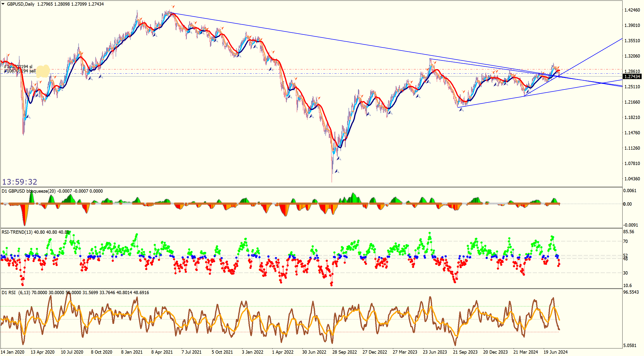Click the 1.42460 price scale label
The height and width of the screenshot is (356, 644).
(x=632, y=10)
